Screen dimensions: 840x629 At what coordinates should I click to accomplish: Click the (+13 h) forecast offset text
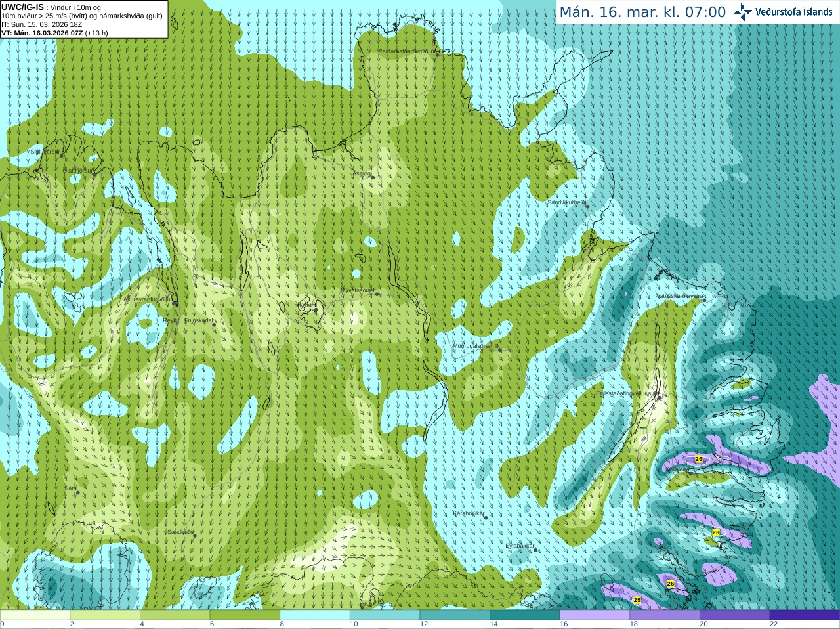tap(96, 33)
